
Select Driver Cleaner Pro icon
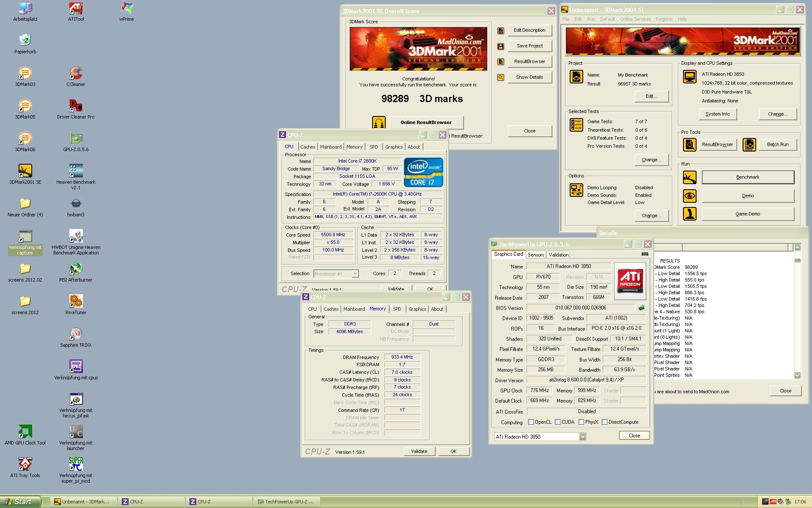point(76,109)
